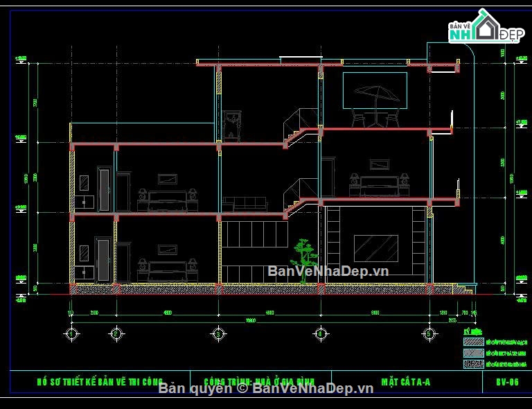Select grid axis bubble 5

(x=429, y=334)
